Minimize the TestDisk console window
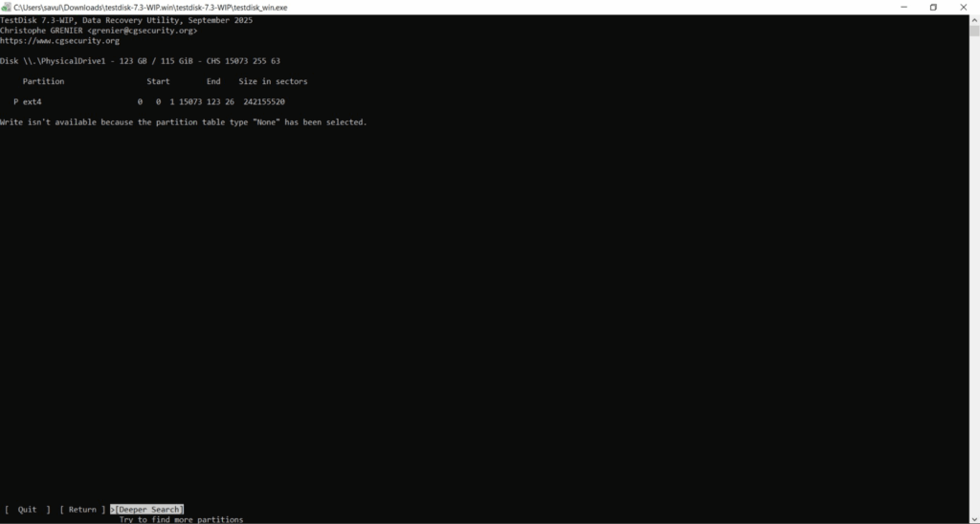Image resolution: width=980 pixels, height=524 pixels. click(x=903, y=7)
